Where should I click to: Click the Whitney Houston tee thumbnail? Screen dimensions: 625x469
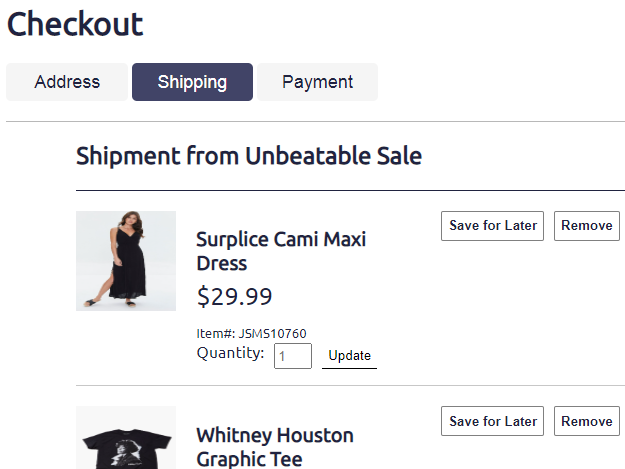pyautogui.click(x=126, y=440)
